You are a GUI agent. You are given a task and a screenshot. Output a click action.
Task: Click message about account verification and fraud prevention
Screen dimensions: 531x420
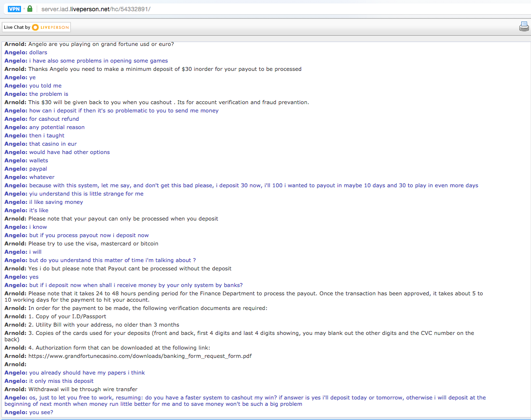click(x=168, y=102)
